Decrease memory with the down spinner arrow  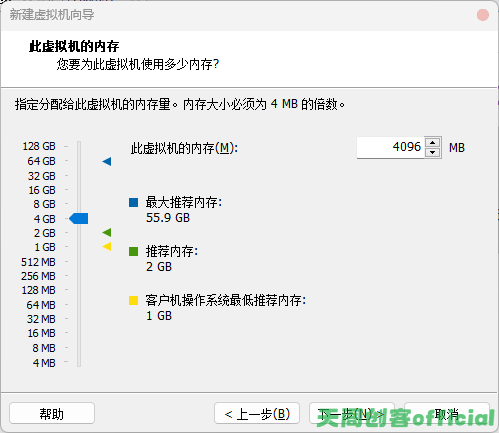click(x=433, y=152)
